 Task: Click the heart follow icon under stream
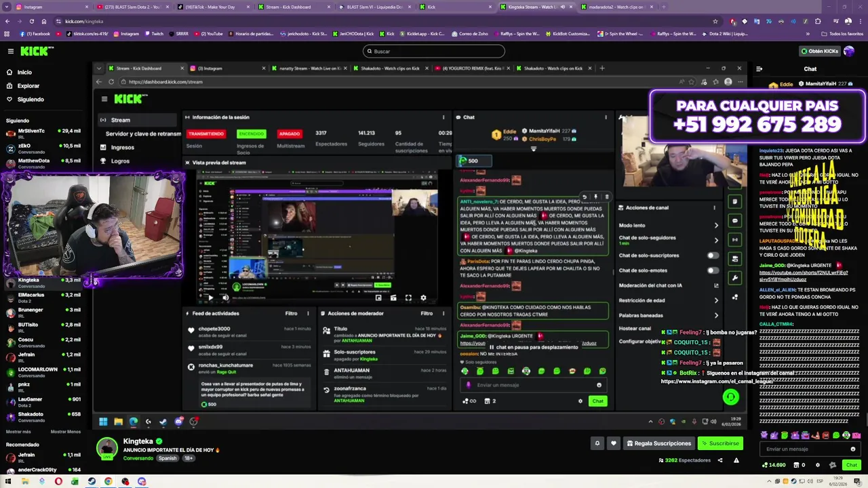tap(614, 443)
